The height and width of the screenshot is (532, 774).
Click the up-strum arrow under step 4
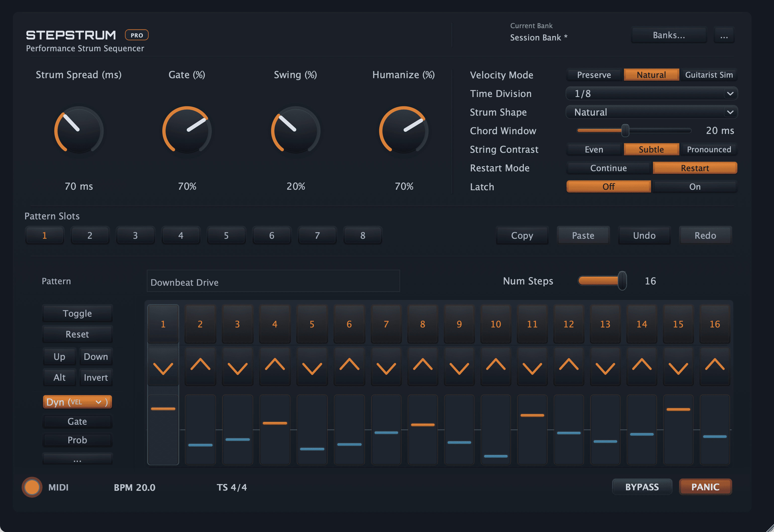pyautogui.click(x=275, y=367)
